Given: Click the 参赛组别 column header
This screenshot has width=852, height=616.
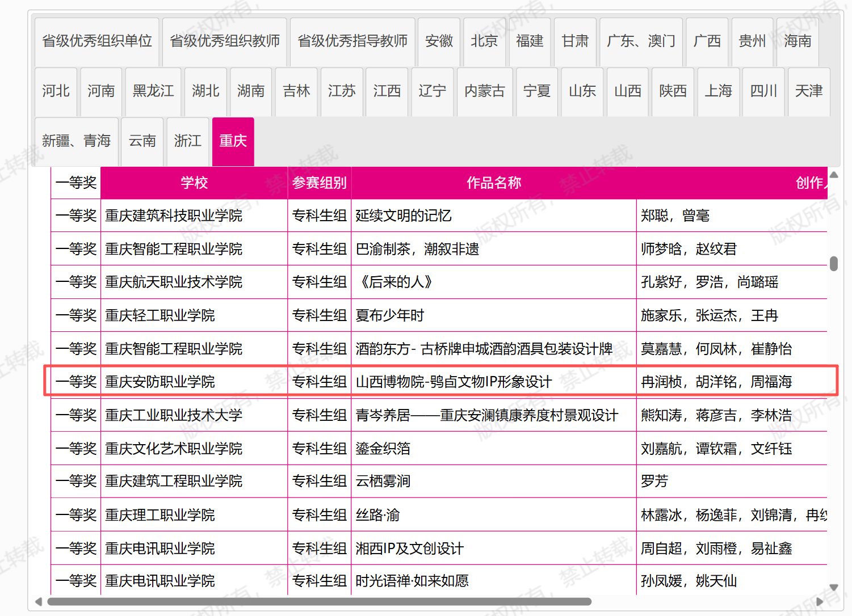Looking at the screenshot, I should tap(320, 183).
